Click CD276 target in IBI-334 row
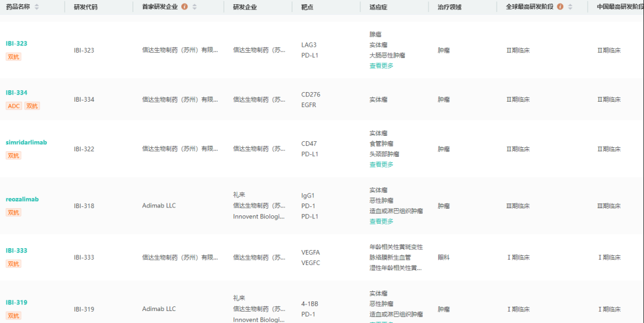The width and height of the screenshot is (644, 323). tap(311, 95)
